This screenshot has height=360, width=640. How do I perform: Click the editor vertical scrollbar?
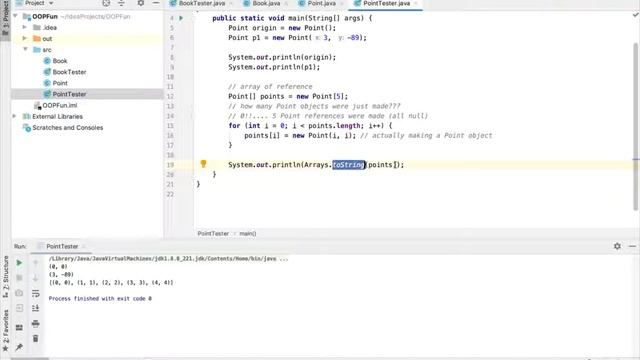click(636, 127)
